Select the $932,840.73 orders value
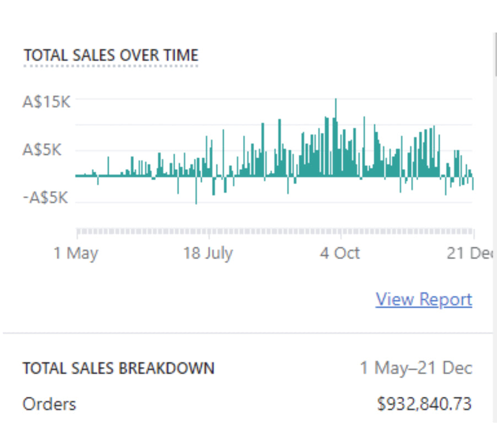 pyautogui.click(x=424, y=404)
